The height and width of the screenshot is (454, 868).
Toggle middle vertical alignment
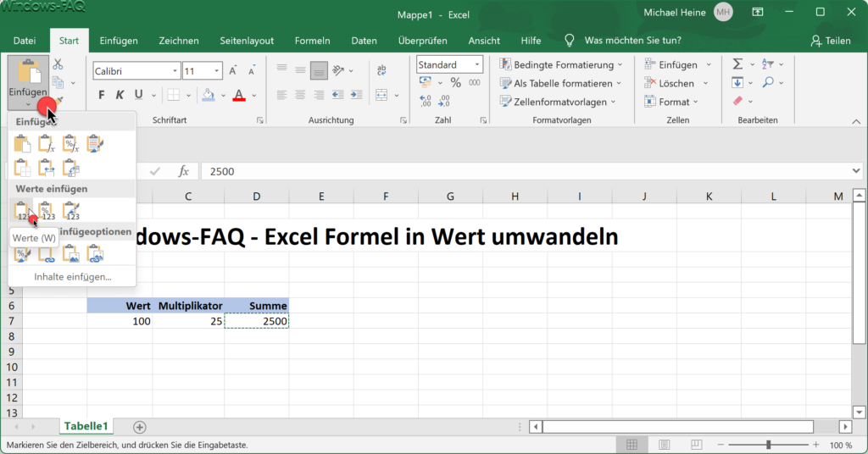(x=300, y=70)
